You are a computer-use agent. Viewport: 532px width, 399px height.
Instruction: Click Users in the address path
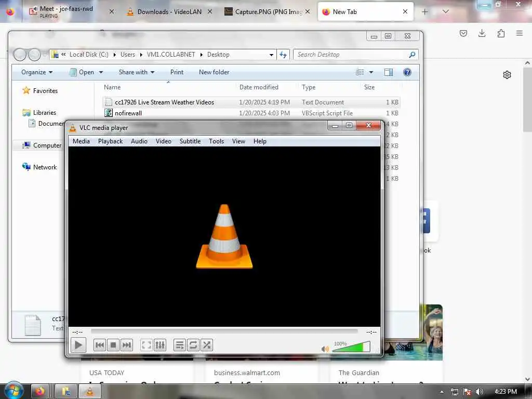coord(128,55)
